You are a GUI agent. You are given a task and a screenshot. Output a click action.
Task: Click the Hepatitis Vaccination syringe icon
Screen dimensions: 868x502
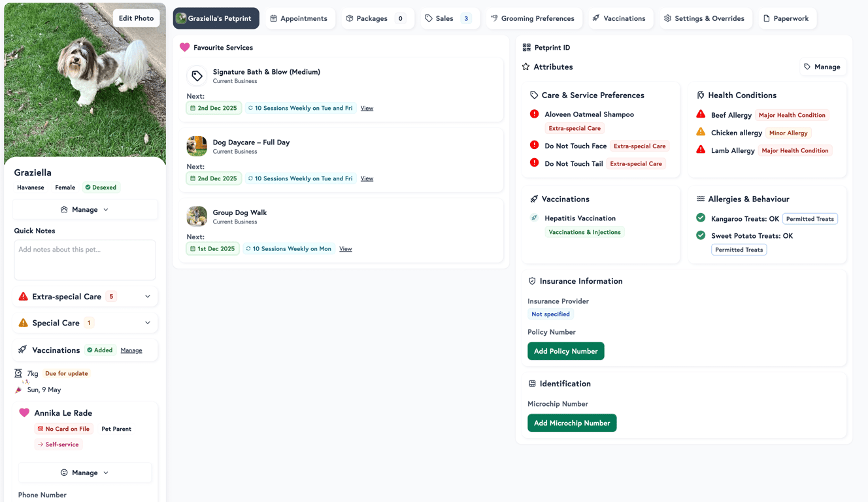[534, 218]
